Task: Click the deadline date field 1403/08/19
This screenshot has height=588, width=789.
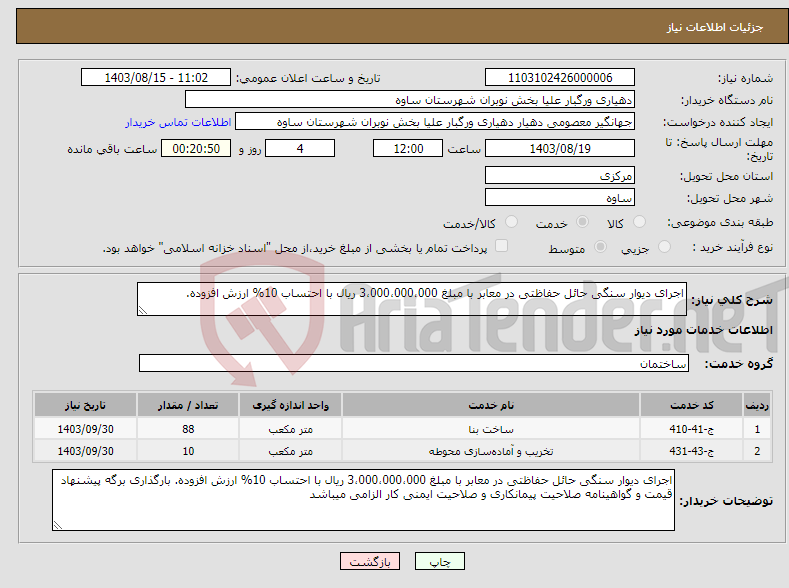Action: (x=560, y=148)
